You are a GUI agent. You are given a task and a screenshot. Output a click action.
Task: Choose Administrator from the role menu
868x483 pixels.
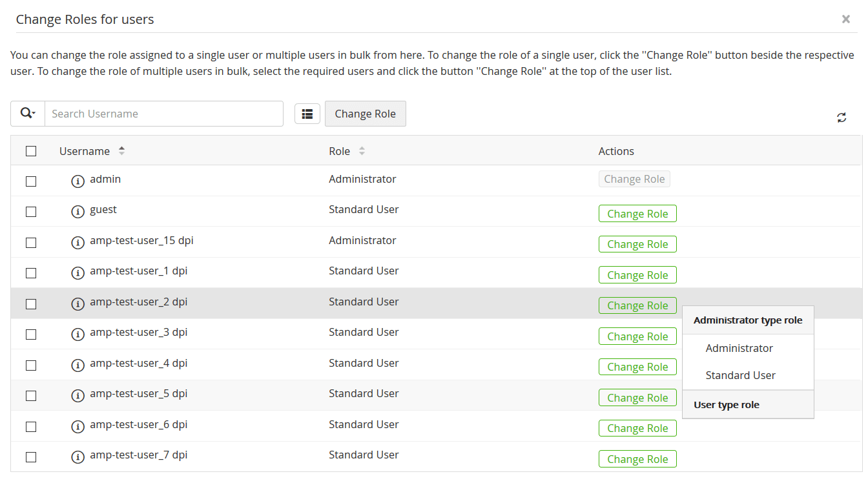[x=739, y=348]
